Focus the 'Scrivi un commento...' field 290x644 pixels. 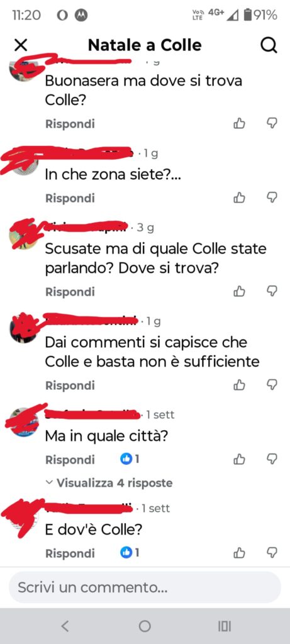click(145, 587)
